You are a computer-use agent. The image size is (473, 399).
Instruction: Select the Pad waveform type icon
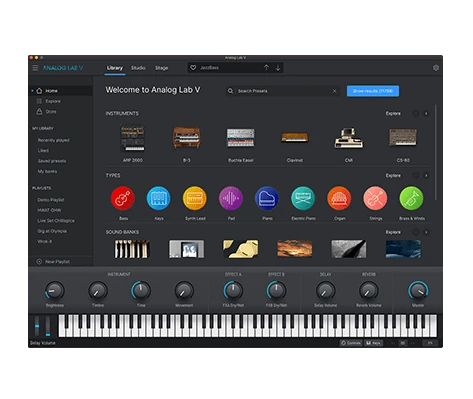click(231, 198)
